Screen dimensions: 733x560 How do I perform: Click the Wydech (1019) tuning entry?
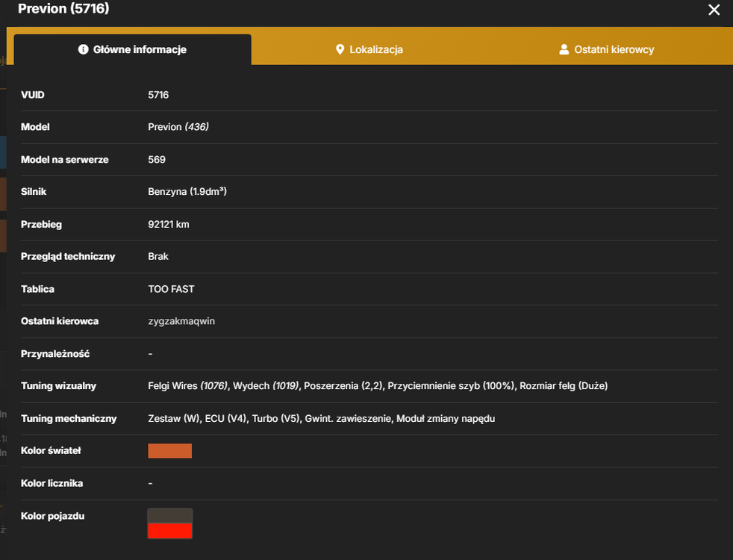pyautogui.click(x=266, y=385)
